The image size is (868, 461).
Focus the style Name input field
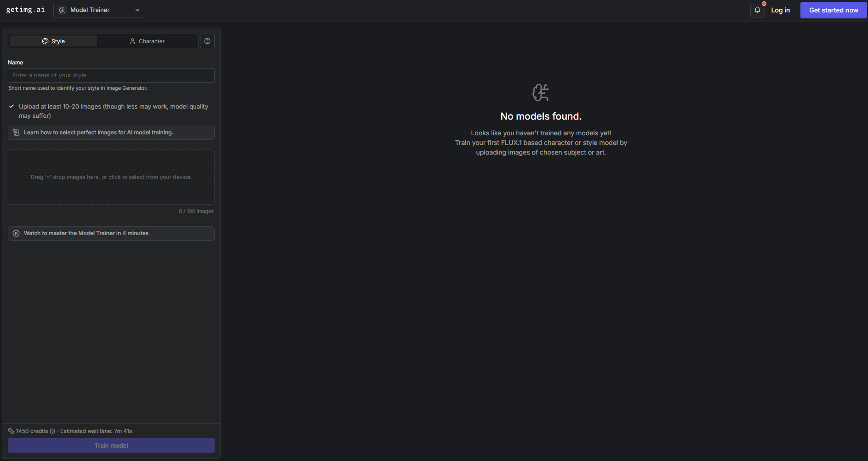(111, 75)
